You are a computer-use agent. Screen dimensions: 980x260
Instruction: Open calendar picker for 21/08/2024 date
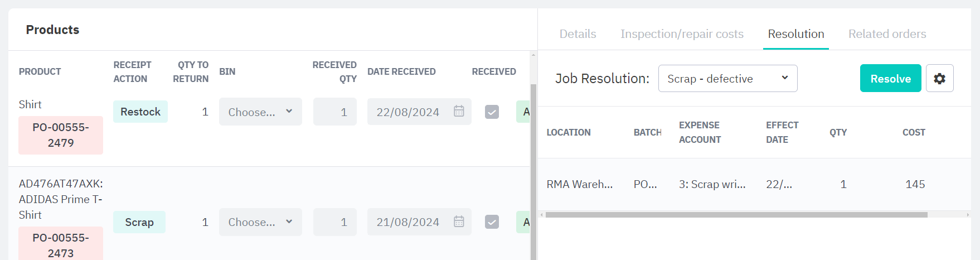458,222
